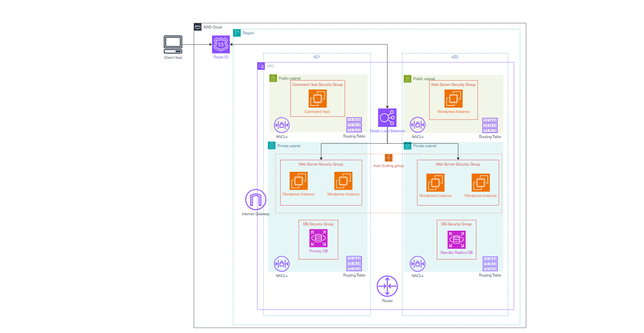644x333 pixels.
Task: Click the Client Host computer icon
Action: [173, 44]
